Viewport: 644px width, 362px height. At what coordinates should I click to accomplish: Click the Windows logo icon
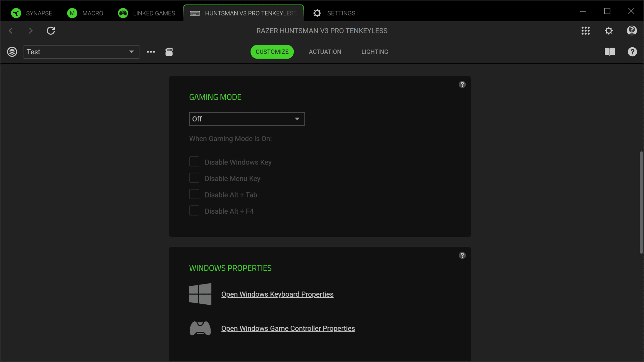[200, 294]
